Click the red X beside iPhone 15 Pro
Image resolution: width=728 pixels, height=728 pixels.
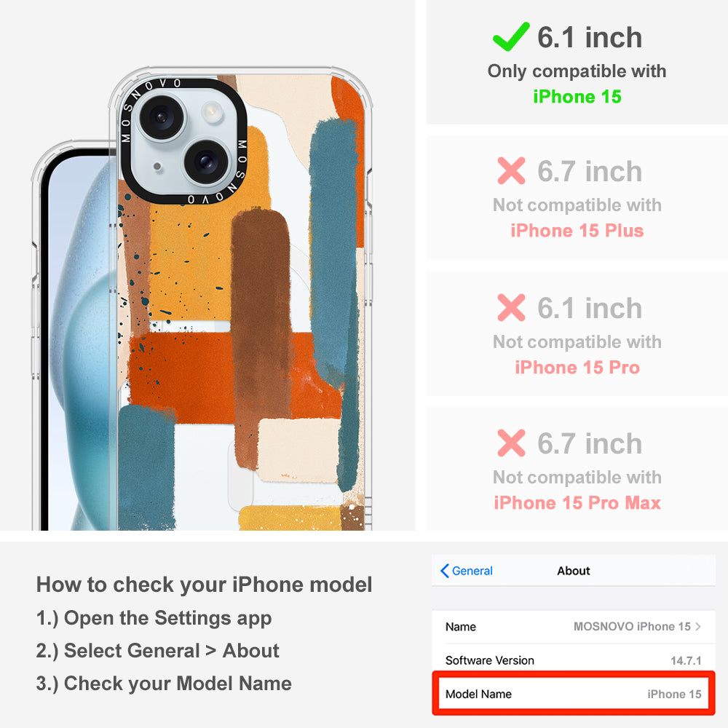pyautogui.click(x=511, y=307)
